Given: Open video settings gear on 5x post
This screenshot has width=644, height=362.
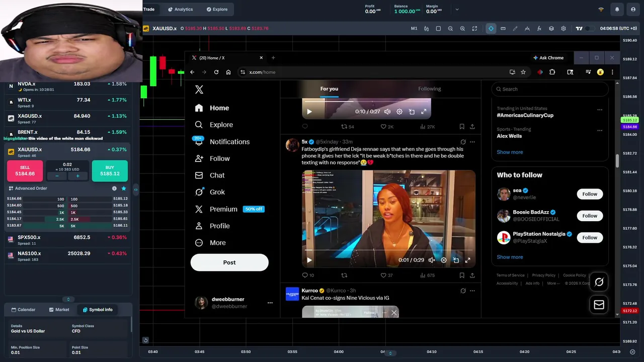Looking at the screenshot, I should 443,260.
